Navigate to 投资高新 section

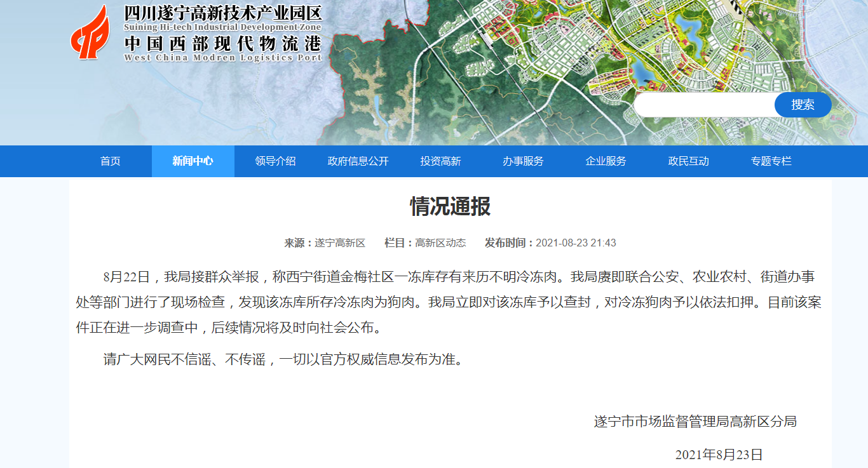coord(440,161)
